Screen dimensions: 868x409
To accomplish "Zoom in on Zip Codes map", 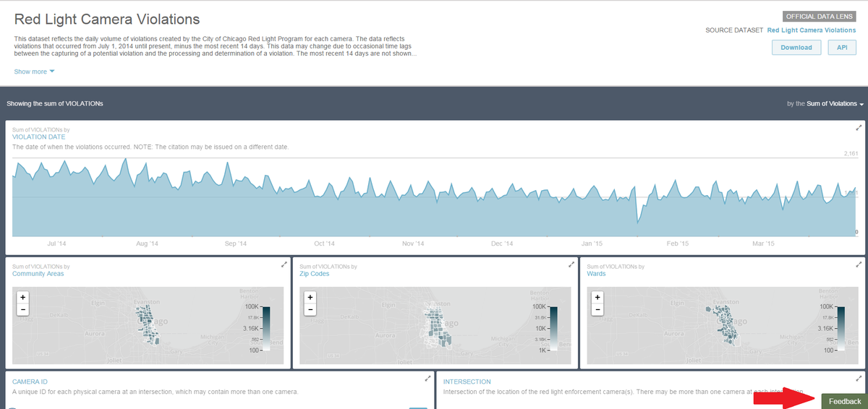I will click(310, 297).
